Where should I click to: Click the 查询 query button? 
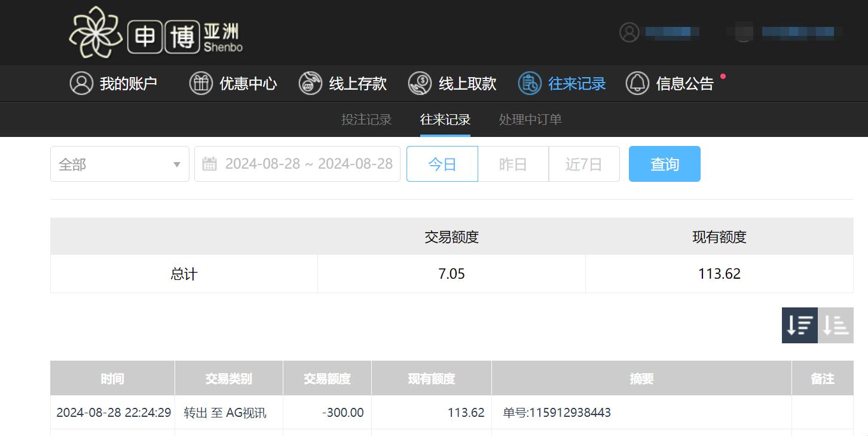664,164
